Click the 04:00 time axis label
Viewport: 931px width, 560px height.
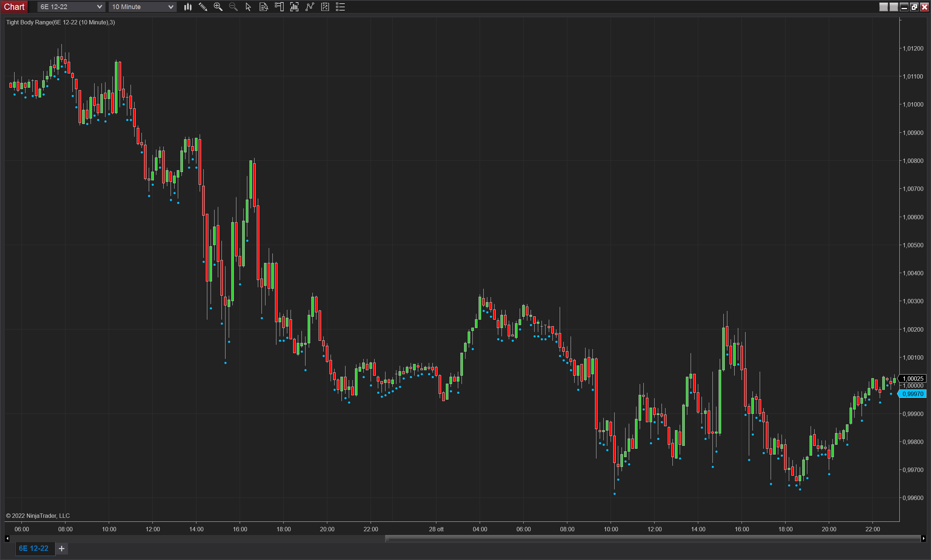click(480, 529)
